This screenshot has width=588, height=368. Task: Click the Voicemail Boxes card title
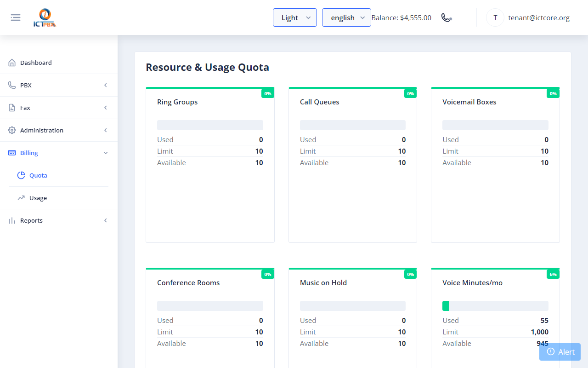tap(469, 102)
